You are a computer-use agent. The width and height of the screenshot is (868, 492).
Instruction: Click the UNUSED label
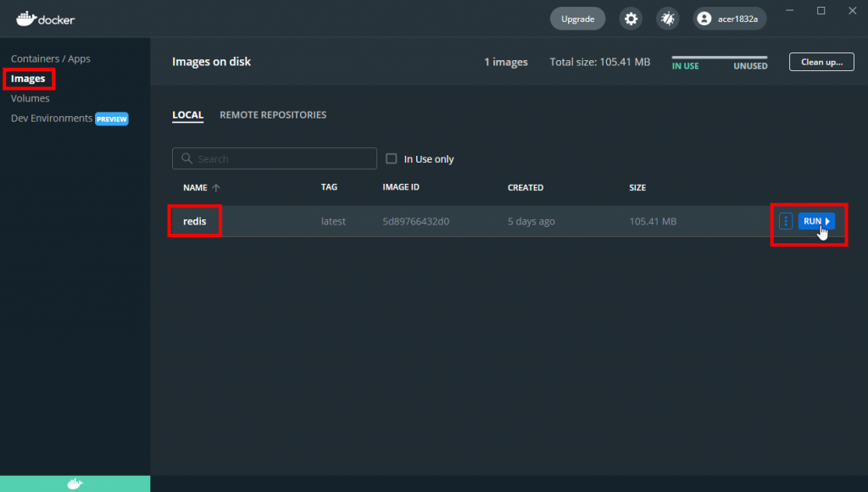751,66
